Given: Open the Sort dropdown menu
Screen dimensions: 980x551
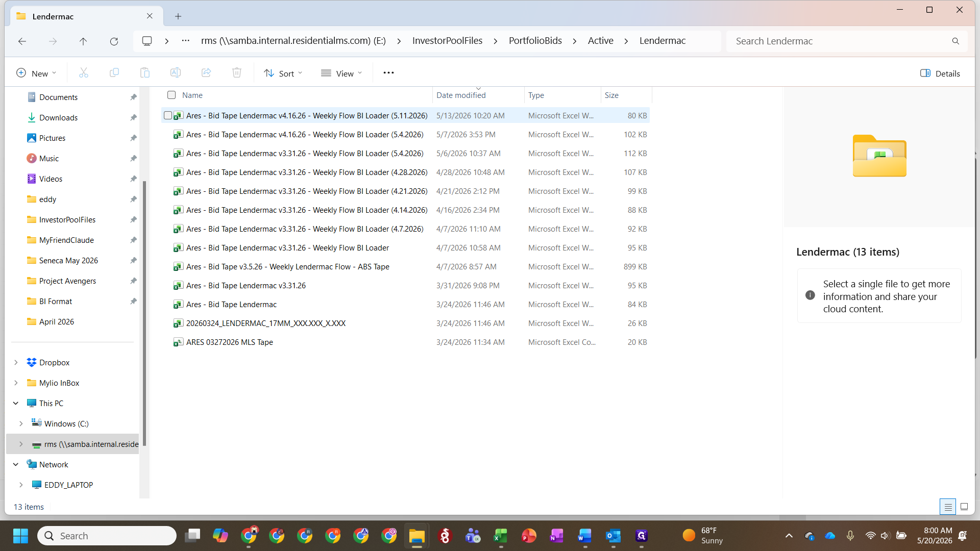Looking at the screenshot, I should pyautogui.click(x=283, y=73).
